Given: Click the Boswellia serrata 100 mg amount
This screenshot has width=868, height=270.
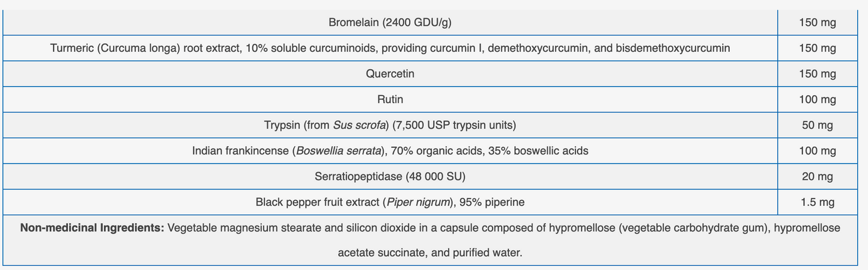Looking at the screenshot, I should pos(817,151).
